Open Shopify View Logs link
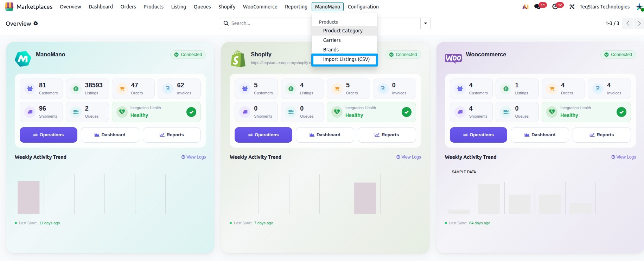Viewport: 644px width, 261px height. click(409, 157)
